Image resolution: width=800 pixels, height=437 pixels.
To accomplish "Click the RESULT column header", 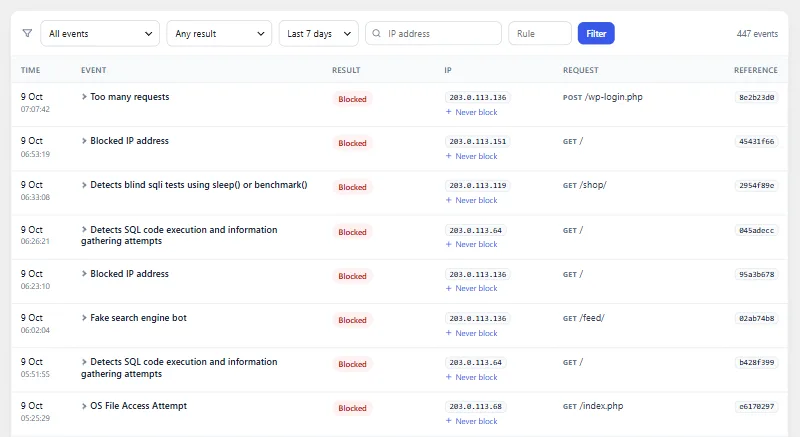I will pyautogui.click(x=346, y=70).
